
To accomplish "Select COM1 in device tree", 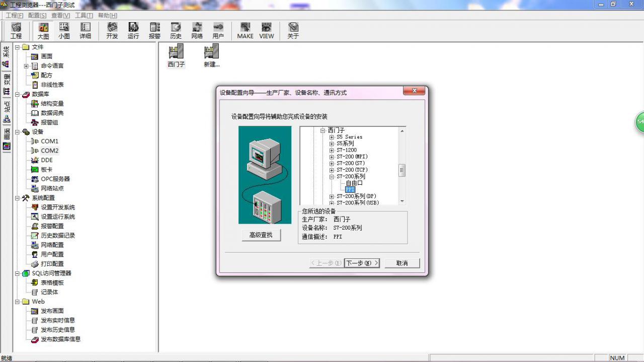I will pyautogui.click(x=49, y=141).
